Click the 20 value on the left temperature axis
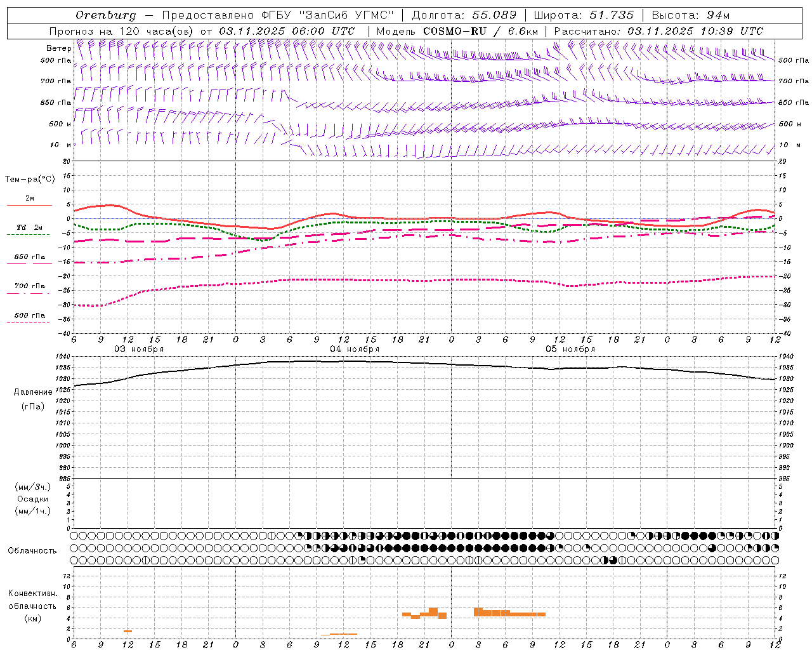 click(65, 161)
